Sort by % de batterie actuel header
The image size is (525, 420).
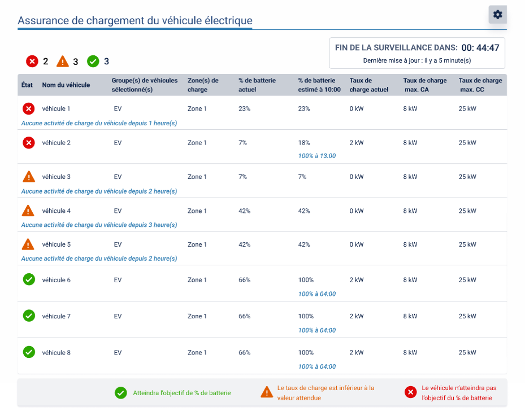(x=257, y=85)
